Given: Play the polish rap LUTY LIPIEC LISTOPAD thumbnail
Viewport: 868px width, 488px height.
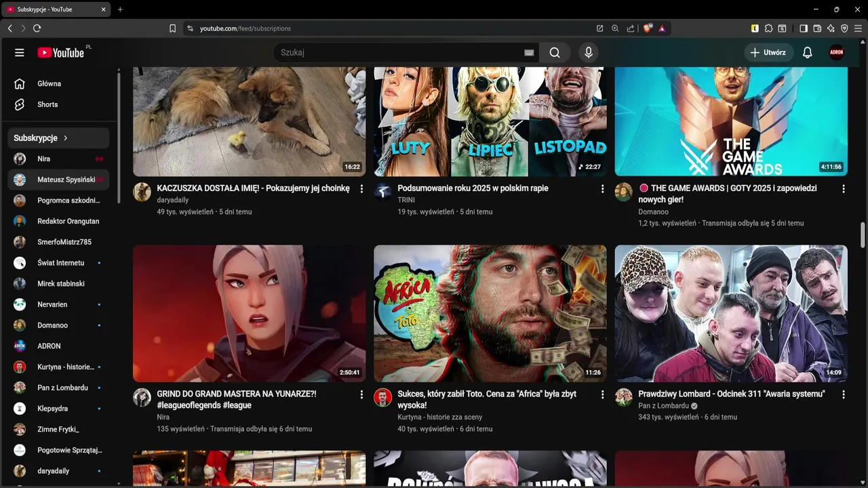Looking at the screenshot, I should 490,121.
